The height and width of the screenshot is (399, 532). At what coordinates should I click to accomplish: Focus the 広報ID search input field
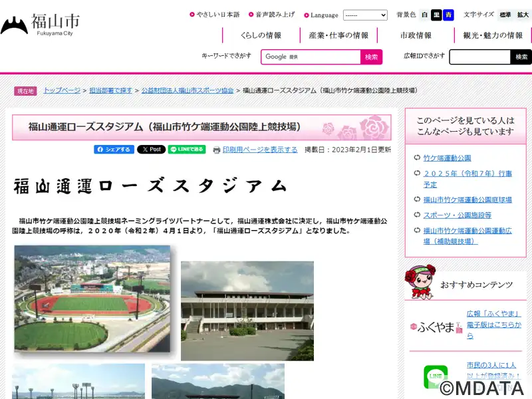point(479,57)
